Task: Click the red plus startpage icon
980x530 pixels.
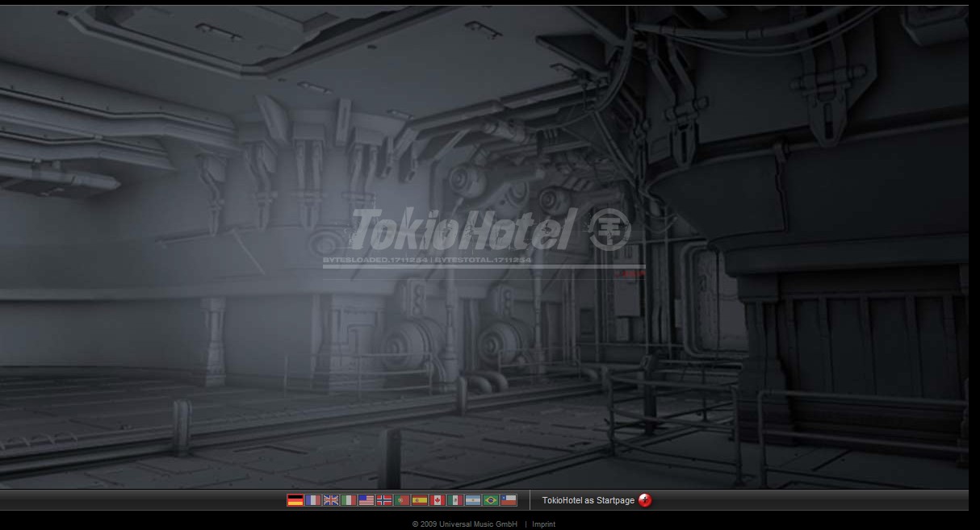Action: 645,500
